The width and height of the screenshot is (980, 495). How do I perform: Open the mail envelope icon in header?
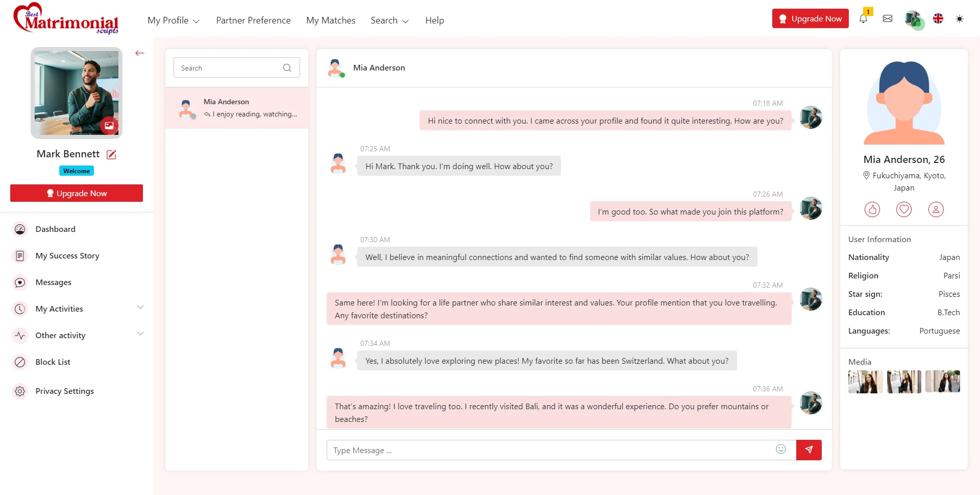coord(888,19)
